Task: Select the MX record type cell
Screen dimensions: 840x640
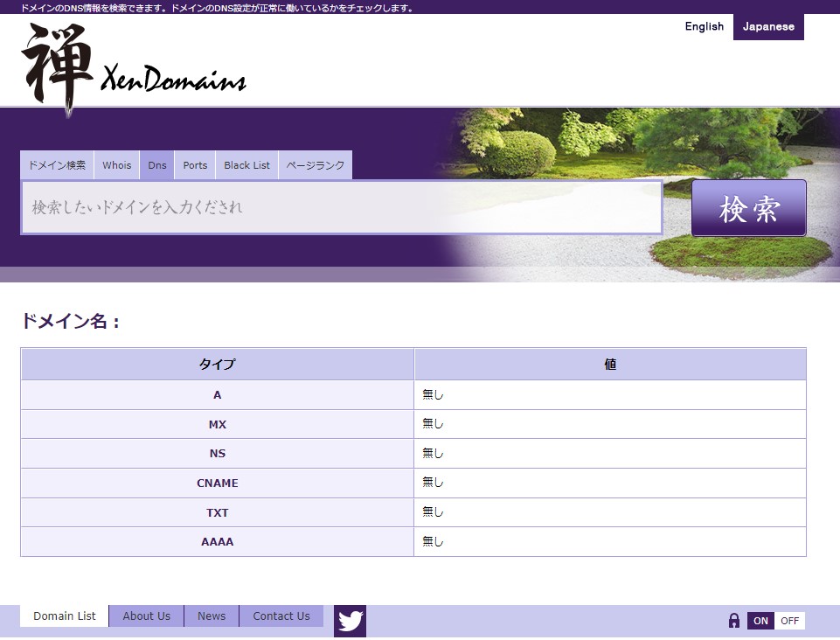Action: pyautogui.click(x=217, y=425)
